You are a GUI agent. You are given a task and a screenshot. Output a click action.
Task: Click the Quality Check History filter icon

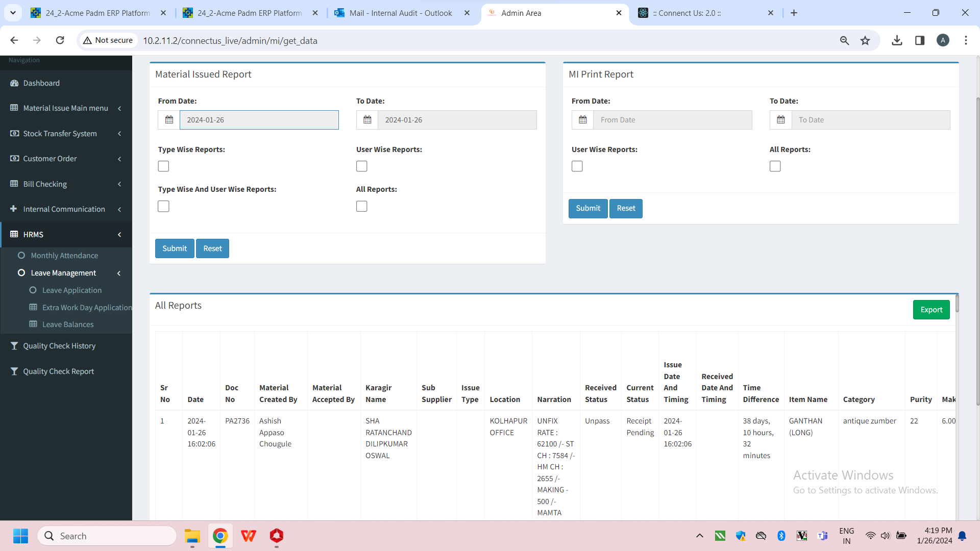[14, 346]
